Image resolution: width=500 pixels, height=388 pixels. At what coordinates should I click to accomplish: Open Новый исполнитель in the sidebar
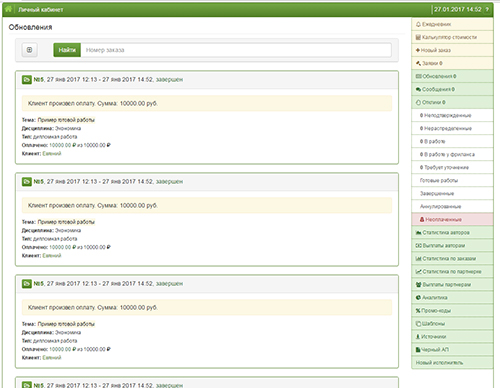[452, 363]
